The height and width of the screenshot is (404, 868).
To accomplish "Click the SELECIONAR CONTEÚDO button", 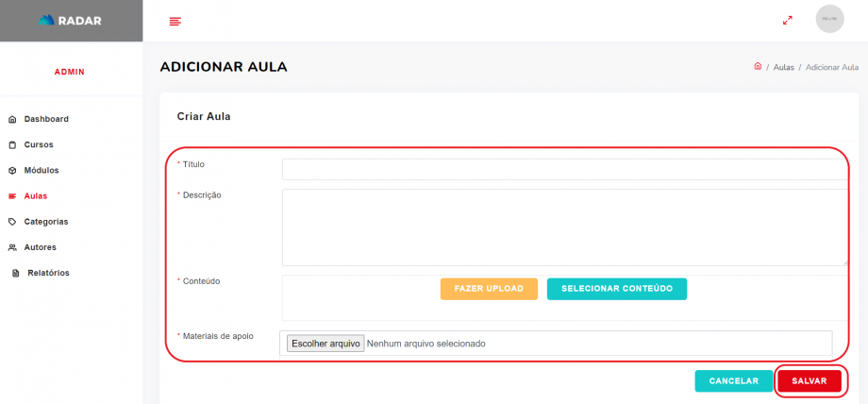I will point(616,289).
